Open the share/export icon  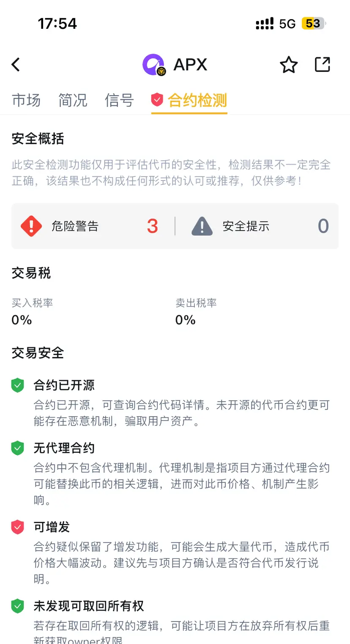point(323,64)
